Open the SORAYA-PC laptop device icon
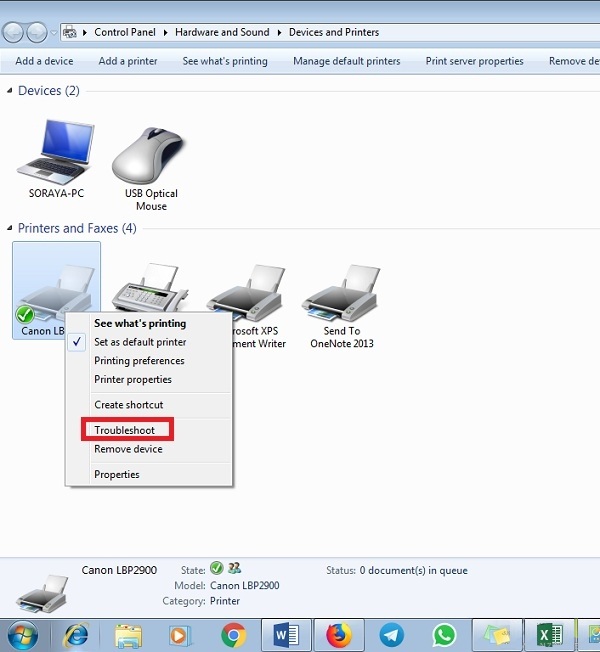Viewport: 600px width, 652px height. click(54, 150)
